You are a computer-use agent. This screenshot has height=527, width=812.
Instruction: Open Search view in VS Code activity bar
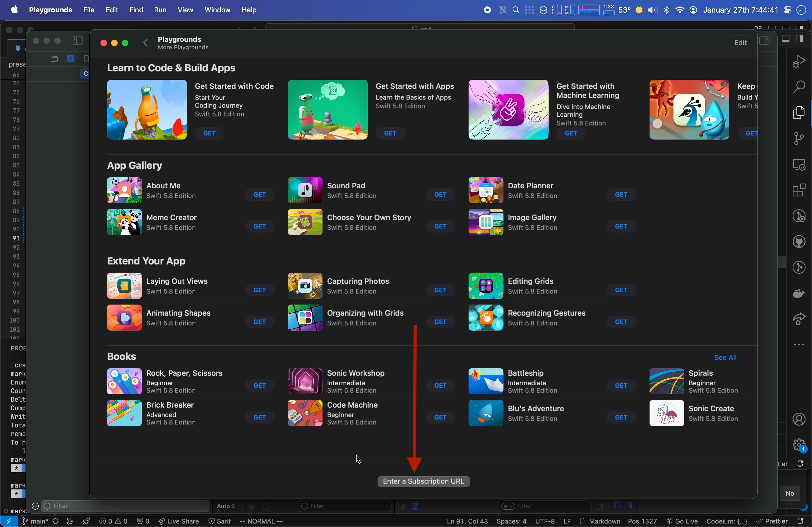pos(799,87)
